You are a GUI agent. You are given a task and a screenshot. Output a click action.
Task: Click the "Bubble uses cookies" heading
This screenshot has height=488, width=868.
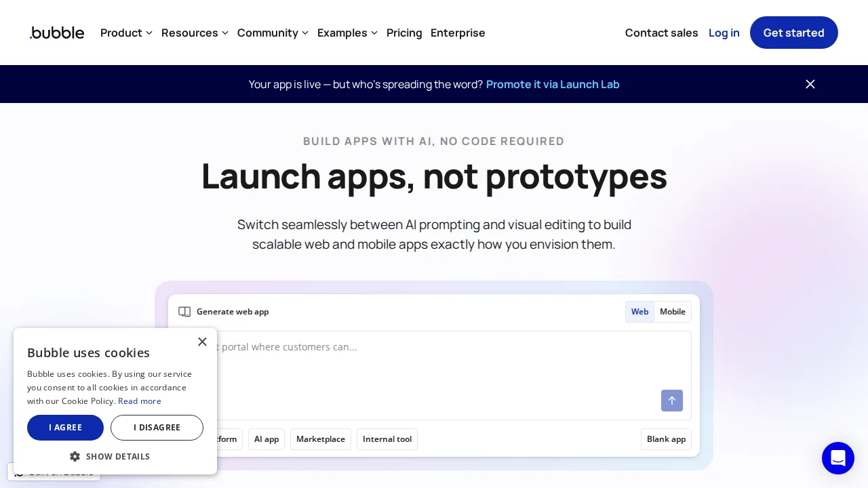click(x=88, y=352)
